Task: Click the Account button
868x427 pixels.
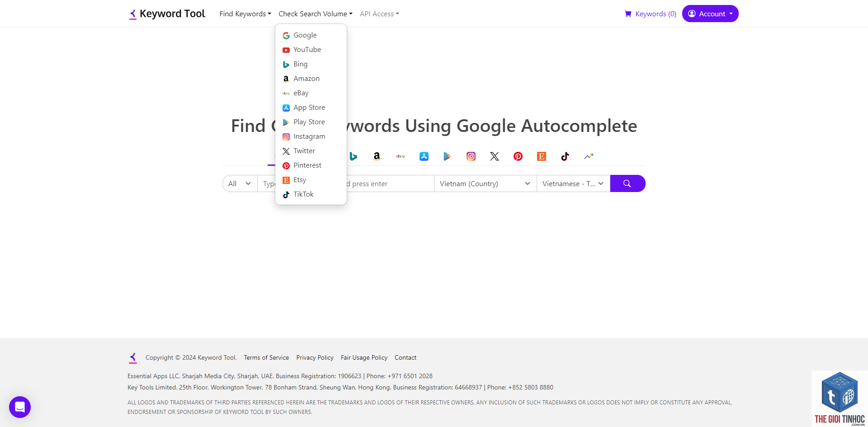Action: pos(710,14)
